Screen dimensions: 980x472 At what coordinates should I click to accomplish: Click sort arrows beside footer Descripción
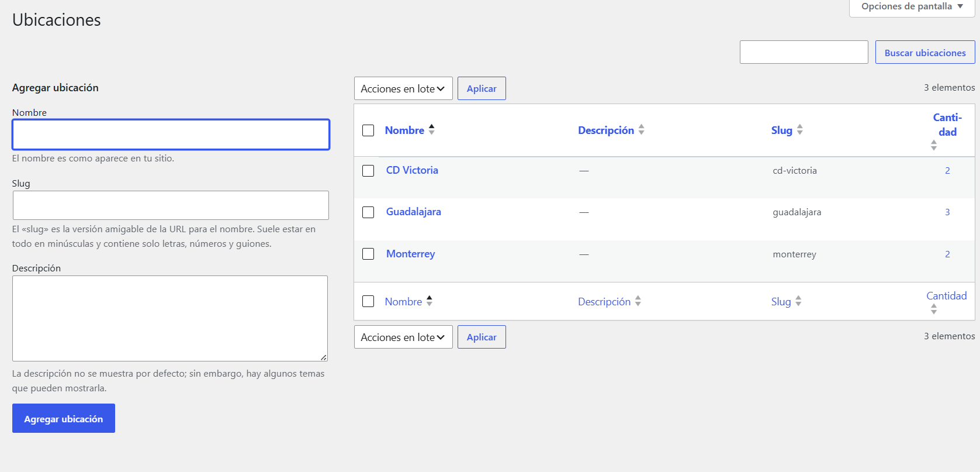tap(638, 301)
